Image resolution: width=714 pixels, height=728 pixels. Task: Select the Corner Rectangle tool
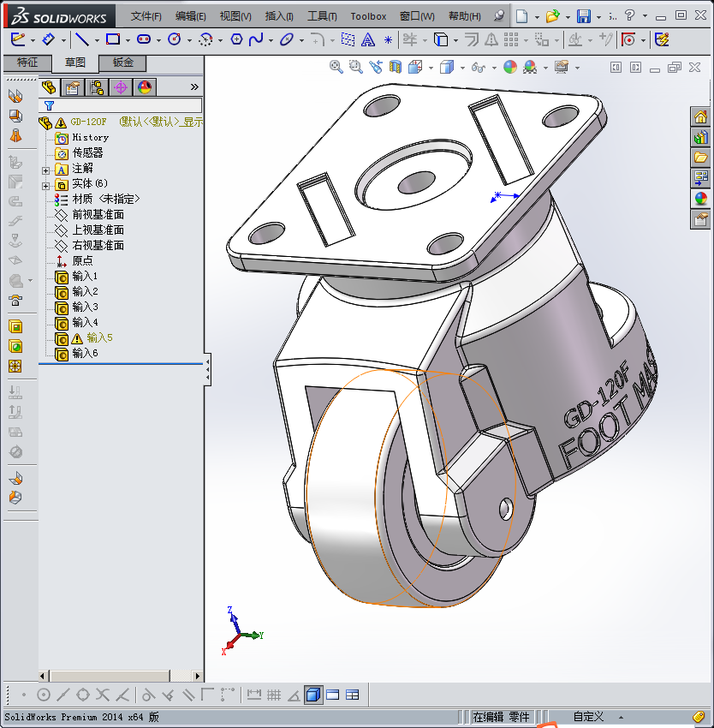point(113,39)
